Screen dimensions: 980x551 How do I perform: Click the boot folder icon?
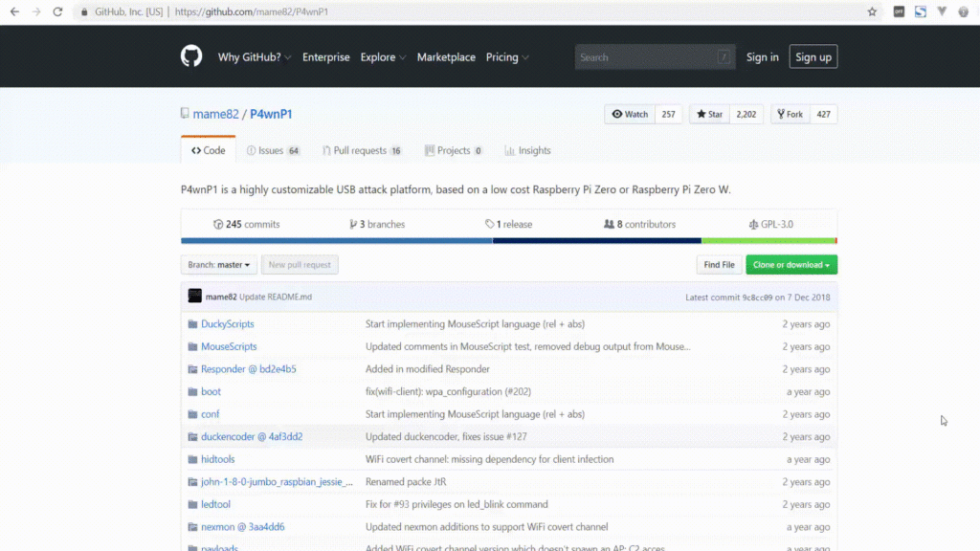[192, 392]
